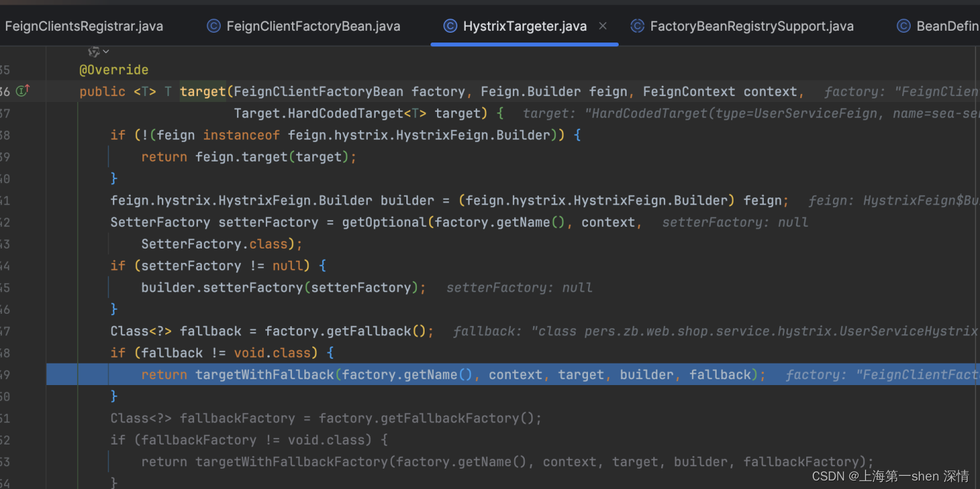Screen dimensions: 980x489
Task: Click the targetWithFallbackFactory method call
Action: pos(292,462)
